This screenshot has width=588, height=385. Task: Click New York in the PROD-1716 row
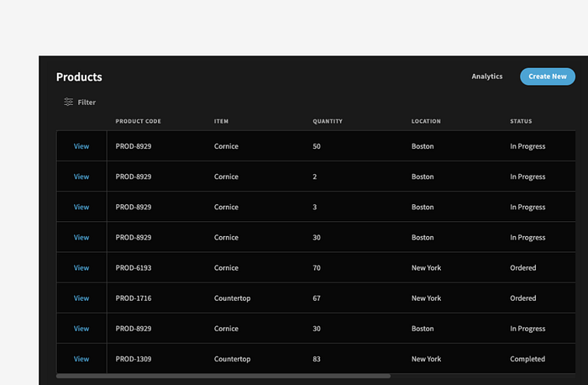426,298
